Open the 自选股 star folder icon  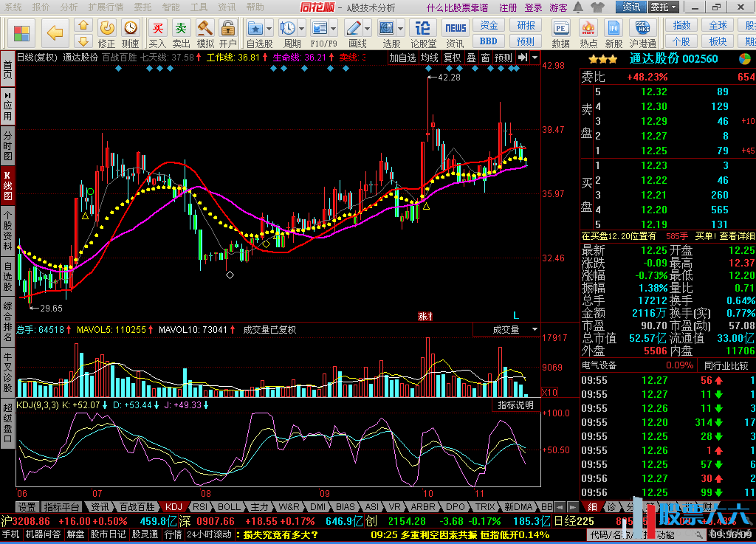click(255, 29)
